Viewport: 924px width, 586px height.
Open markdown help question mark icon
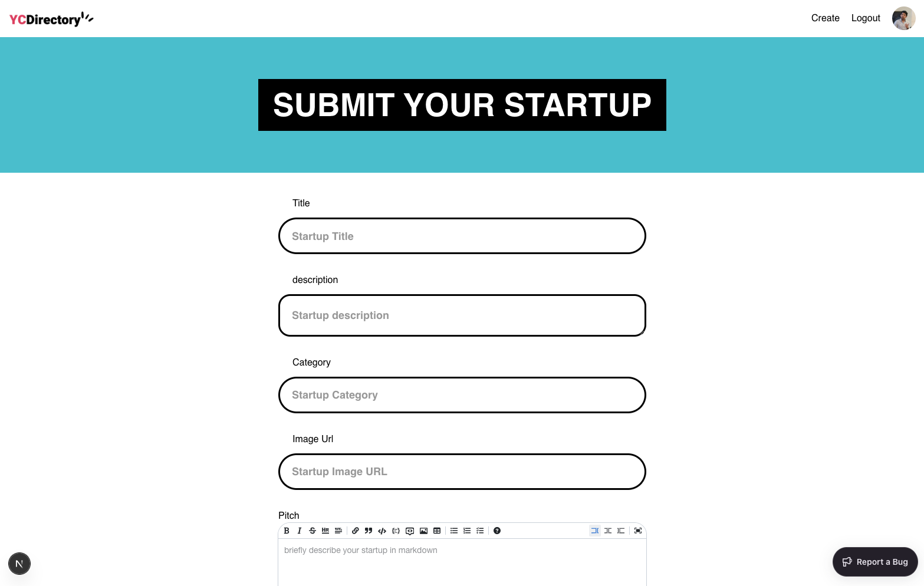pos(497,531)
